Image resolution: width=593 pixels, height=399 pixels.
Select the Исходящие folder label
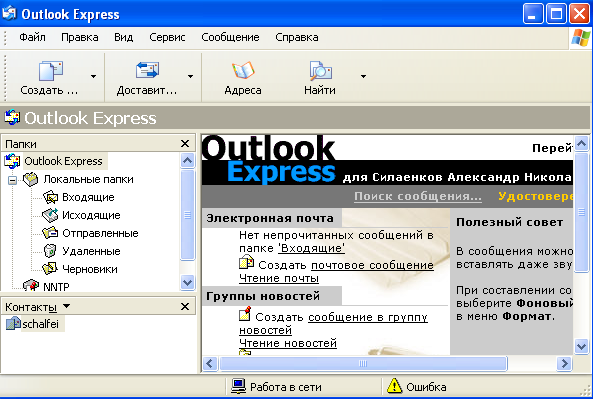click(91, 215)
